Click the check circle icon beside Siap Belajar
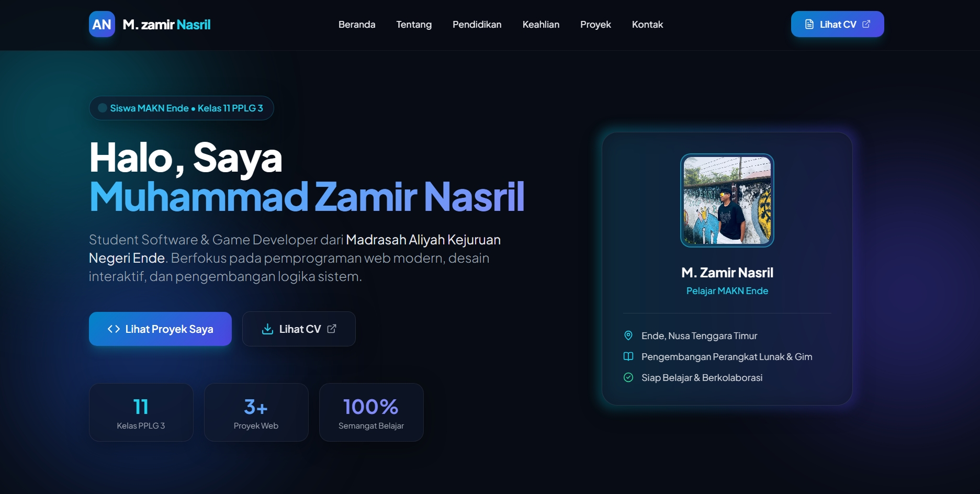This screenshot has width=980, height=494. pyautogui.click(x=628, y=377)
